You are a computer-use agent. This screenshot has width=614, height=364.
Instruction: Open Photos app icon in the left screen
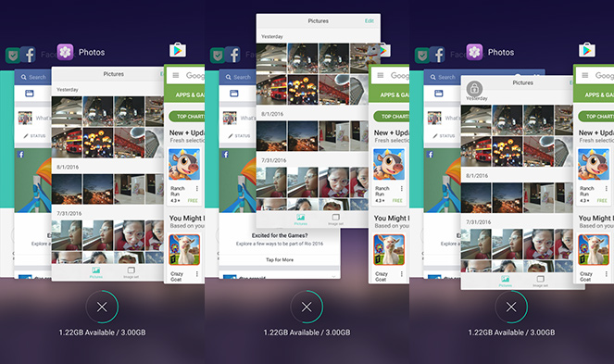pos(66,52)
